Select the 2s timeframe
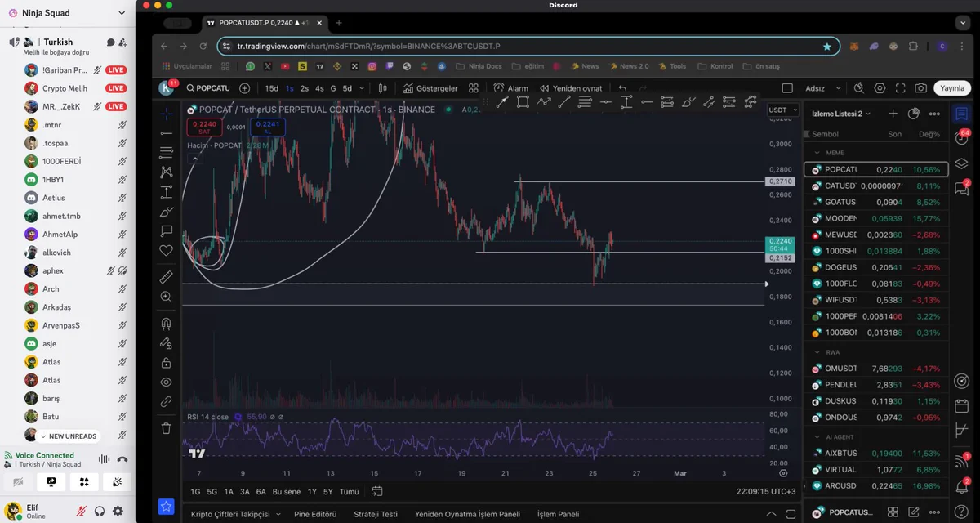Image resolution: width=980 pixels, height=523 pixels. tap(305, 88)
